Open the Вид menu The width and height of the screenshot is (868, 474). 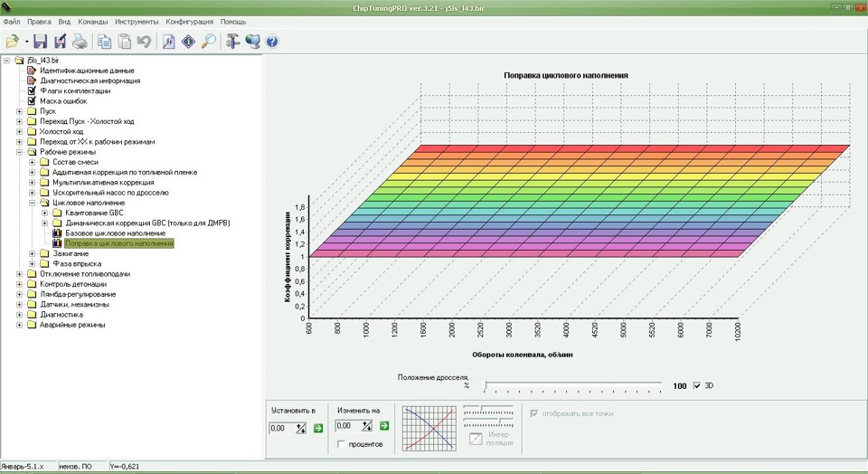pyautogui.click(x=64, y=22)
